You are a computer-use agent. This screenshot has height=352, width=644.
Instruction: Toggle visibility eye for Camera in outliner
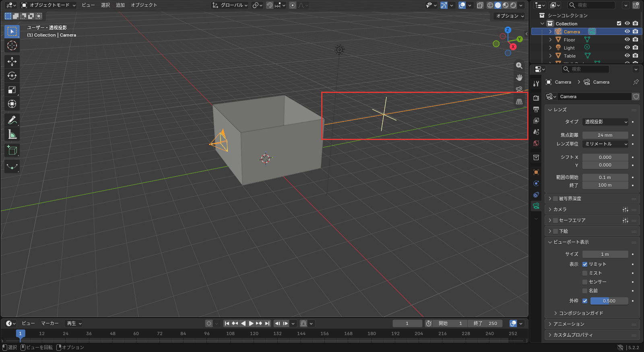pyautogui.click(x=627, y=31)
